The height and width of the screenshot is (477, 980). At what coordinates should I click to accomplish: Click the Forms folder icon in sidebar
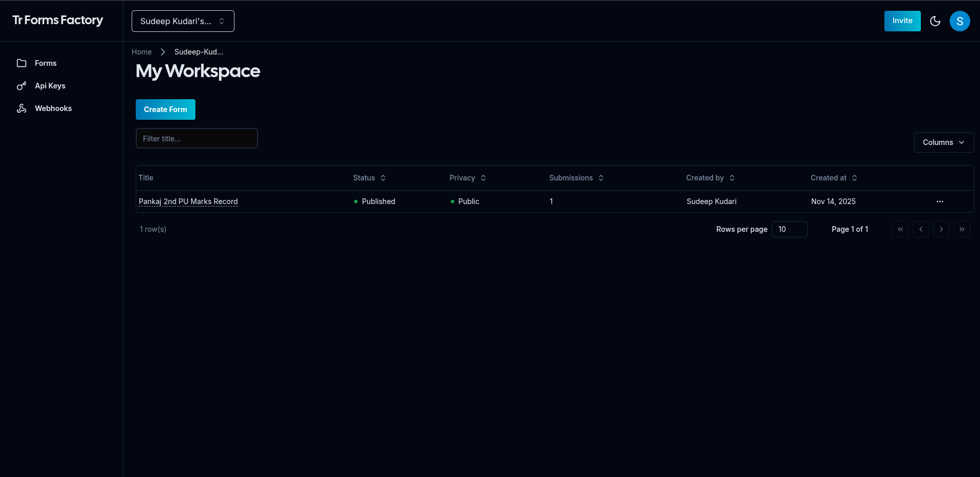click(x=22, y=63)
